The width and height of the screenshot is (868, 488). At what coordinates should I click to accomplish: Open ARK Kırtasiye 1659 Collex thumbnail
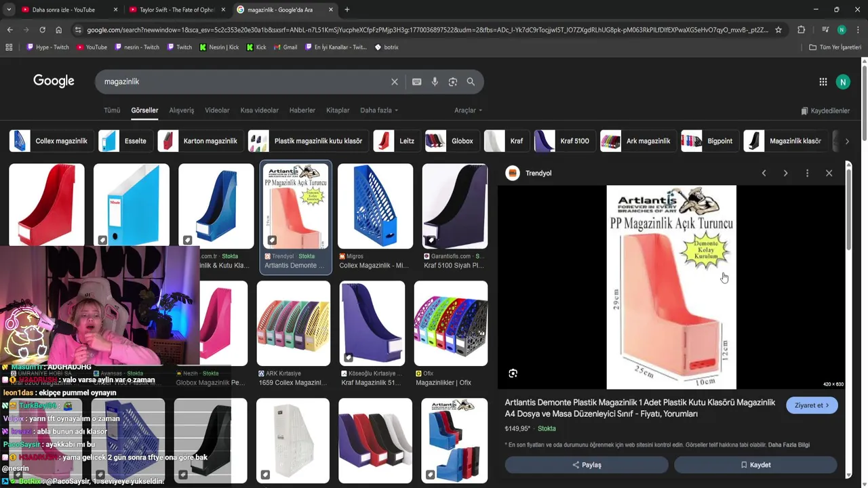293,323
